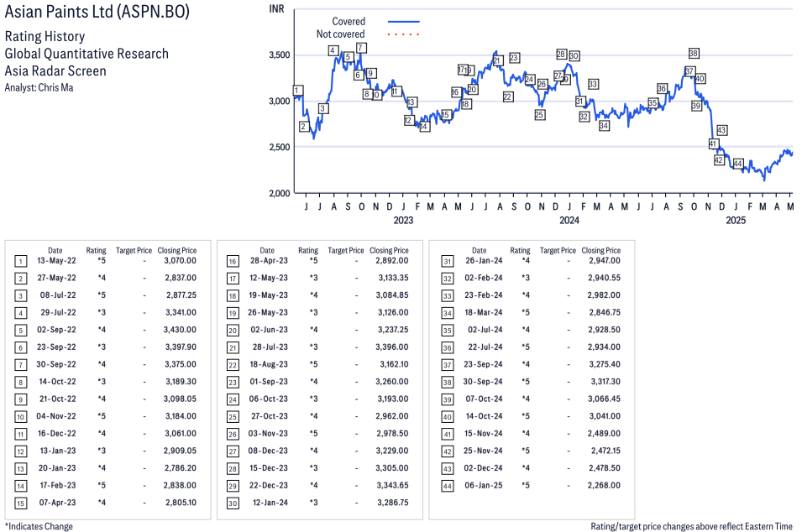Click the INR axis unit label

276,9
